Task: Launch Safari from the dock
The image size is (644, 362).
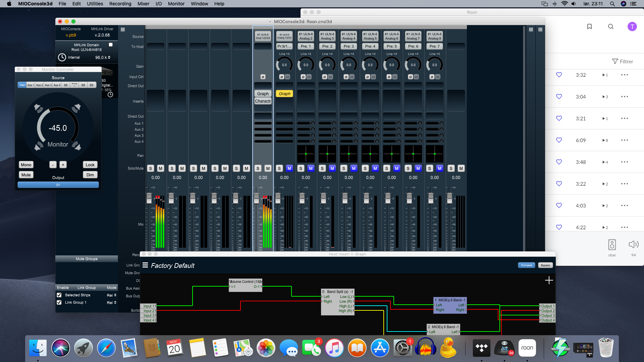Action: (106, 348)
